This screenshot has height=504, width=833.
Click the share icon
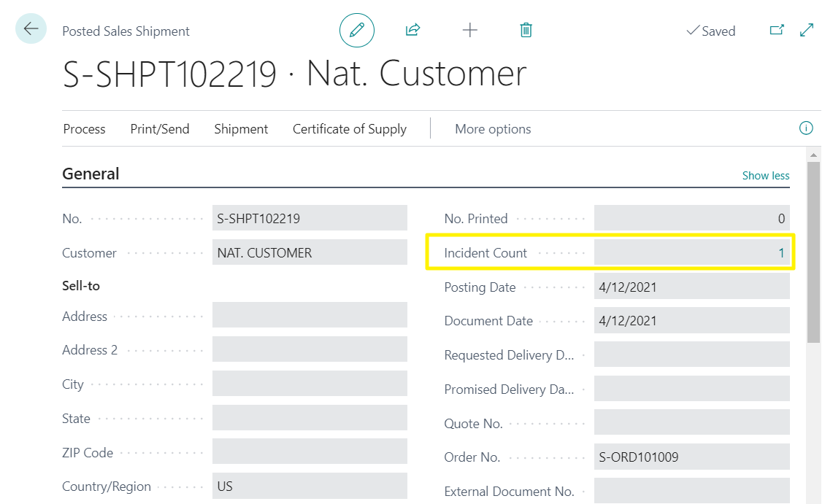pos(412,31)
